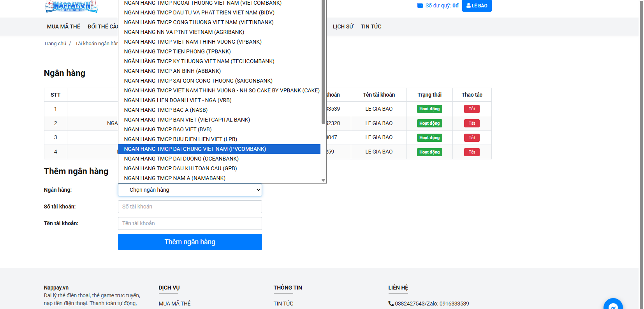The image size is (644, 309).
Task: Select PVCOMBANK from the bank list
Action: click(195, 149)
